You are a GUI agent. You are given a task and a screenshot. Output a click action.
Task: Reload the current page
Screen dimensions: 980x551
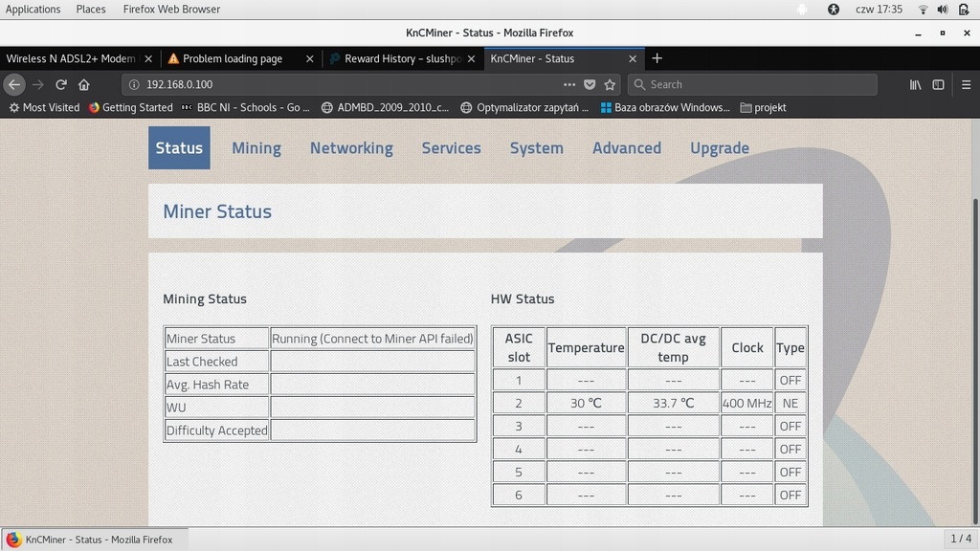(x=60, y=84)
